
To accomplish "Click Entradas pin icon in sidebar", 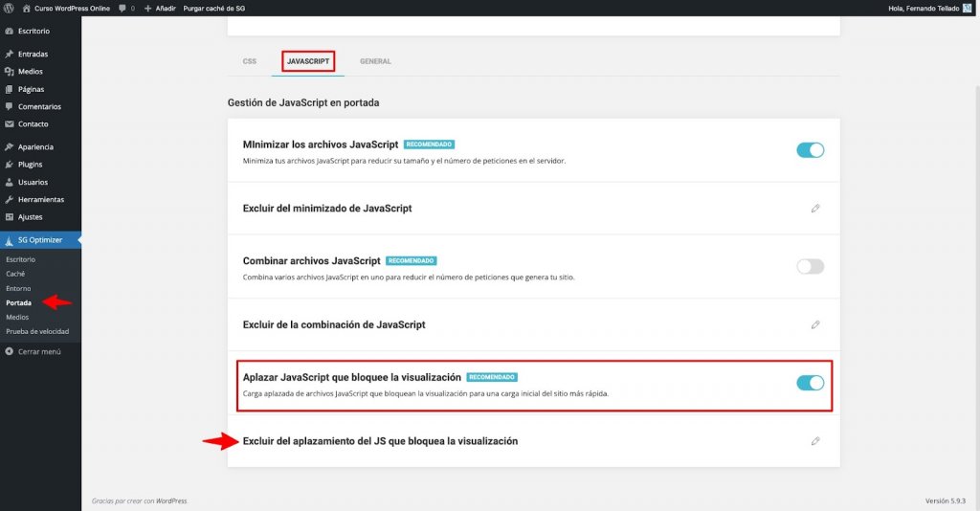I will coord(9,55).
